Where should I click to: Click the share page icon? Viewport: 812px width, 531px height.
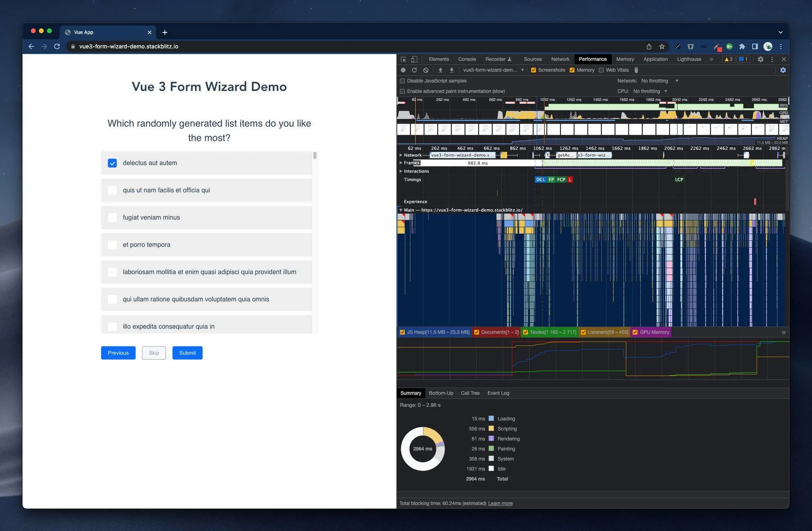(649, 46)
